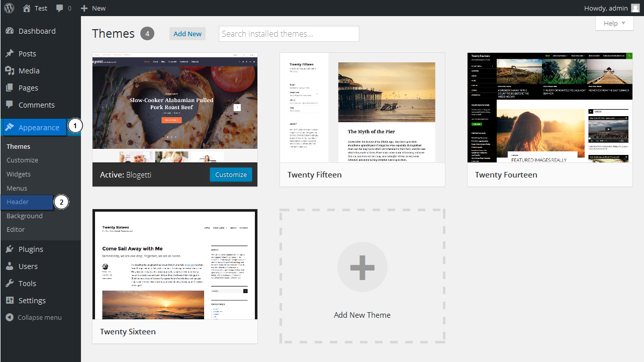Viewport: 644px width, 362px height.
Task: Open the Test site home icon
Action: coord(27,8)
